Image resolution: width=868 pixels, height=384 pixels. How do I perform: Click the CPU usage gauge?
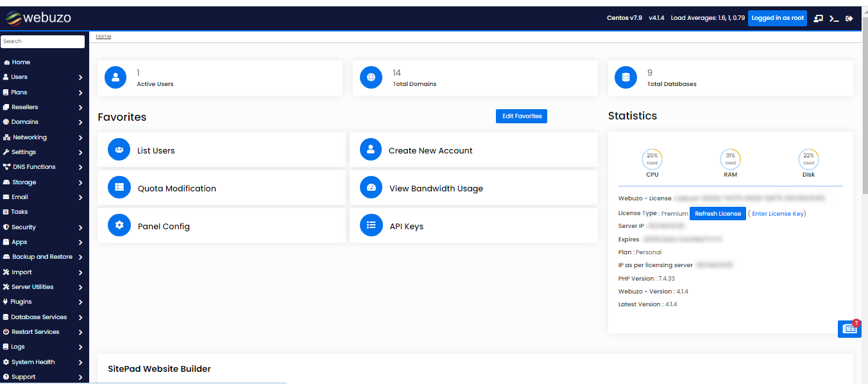point(652,159)
